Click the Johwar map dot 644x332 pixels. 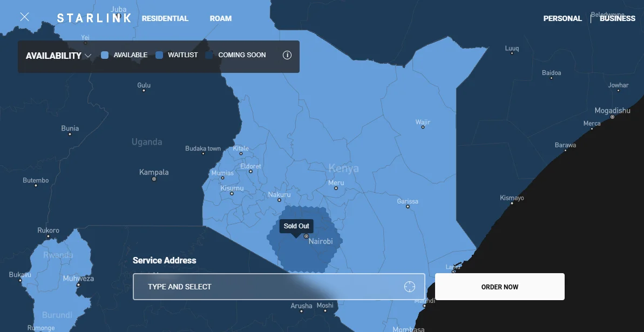point(618,90)
